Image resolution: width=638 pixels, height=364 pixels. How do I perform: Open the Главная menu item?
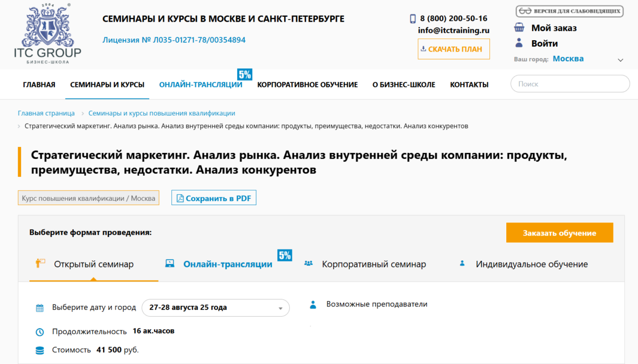coord(39,85)
